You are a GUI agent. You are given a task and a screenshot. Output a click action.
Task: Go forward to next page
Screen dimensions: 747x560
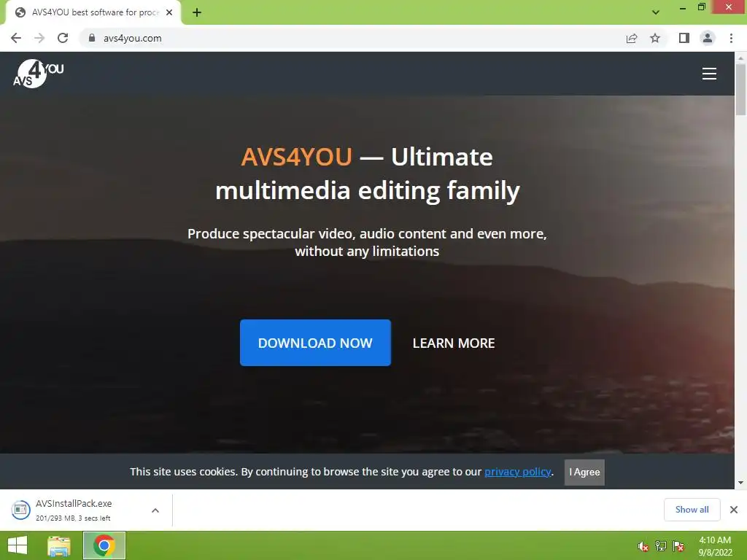pos(39,38)
